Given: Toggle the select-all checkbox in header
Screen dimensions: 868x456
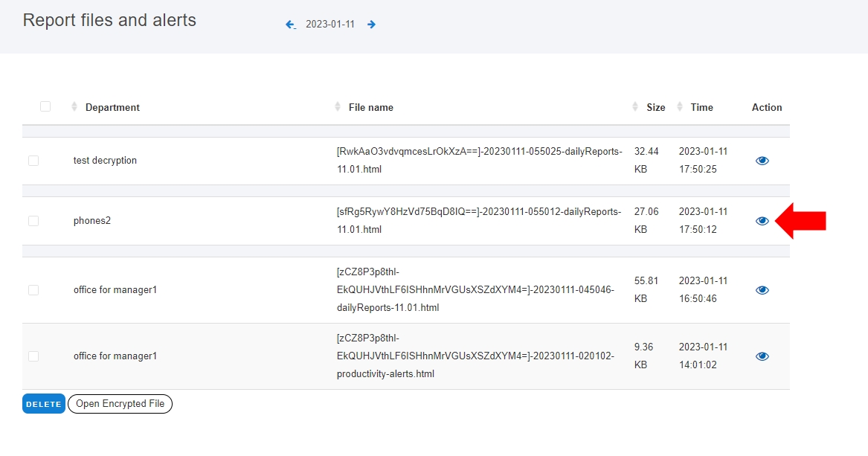Looking at the screenshot, I should pos(45,106).
